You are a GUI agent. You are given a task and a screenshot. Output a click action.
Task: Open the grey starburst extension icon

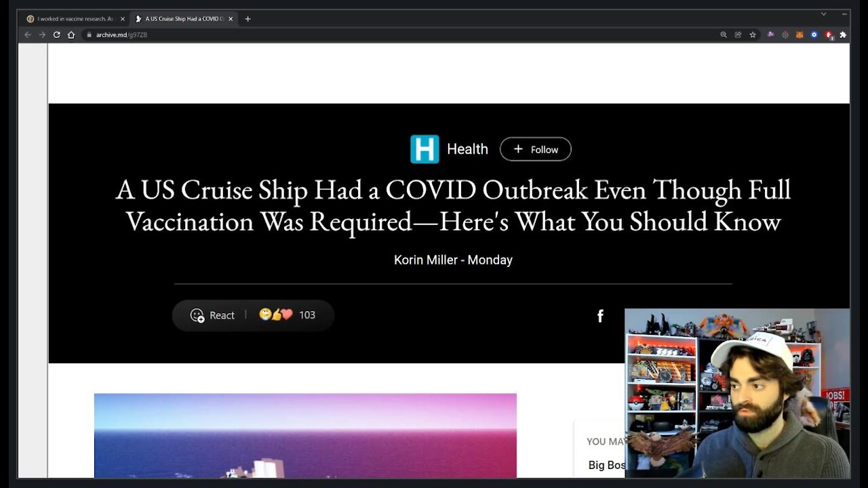pos(785,35)
